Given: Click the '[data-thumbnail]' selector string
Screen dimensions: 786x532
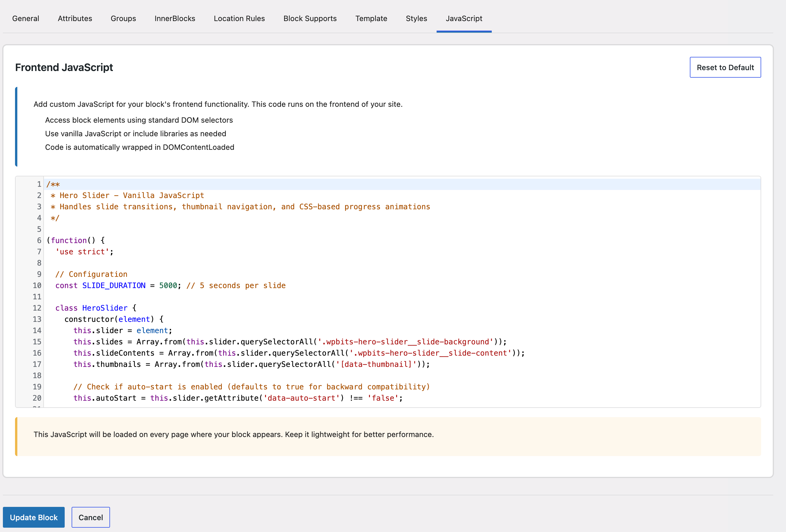Looking at the screenshot, I should pos(376,364).
